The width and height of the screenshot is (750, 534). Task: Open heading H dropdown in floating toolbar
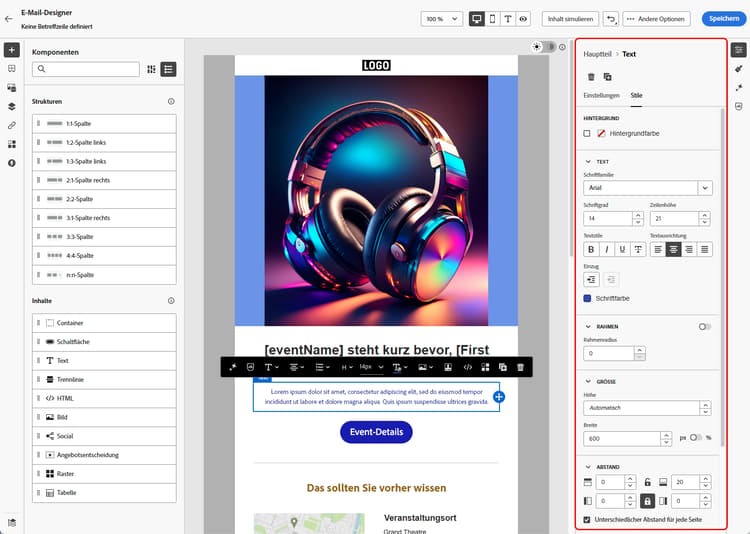(x=347, y=367)
